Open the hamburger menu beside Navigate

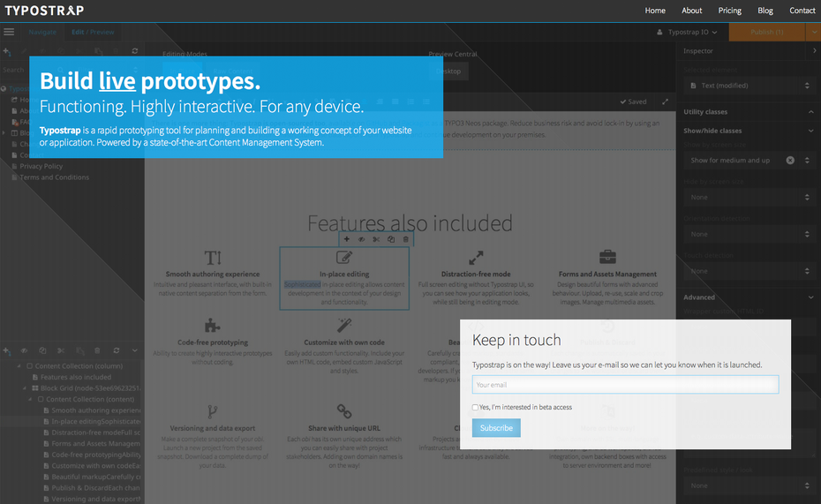(9, 32)
